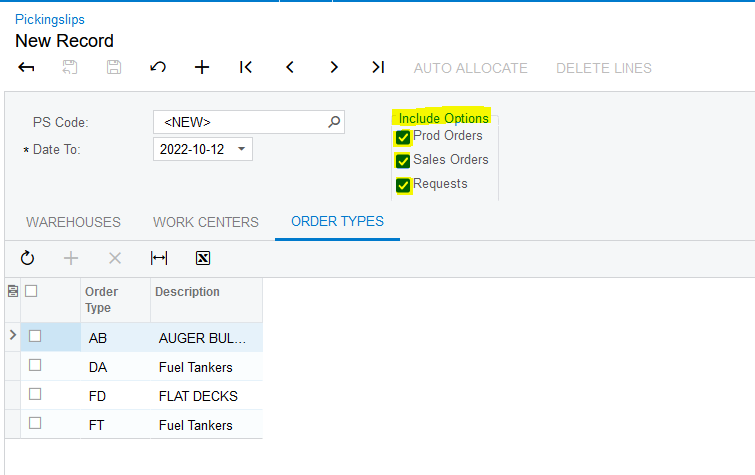Add a new record with plus icon
The width and height of the screenshot is (755, 475).
point(202,68)
